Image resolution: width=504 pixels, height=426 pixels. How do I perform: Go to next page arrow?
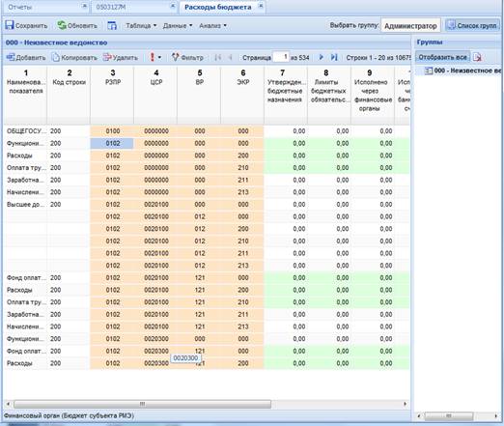pyautogui.click(x=321, y=57)
